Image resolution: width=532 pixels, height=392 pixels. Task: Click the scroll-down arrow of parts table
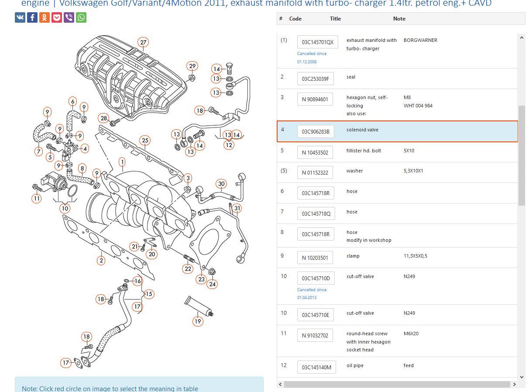pyautogui.click(x=522, y=377)
